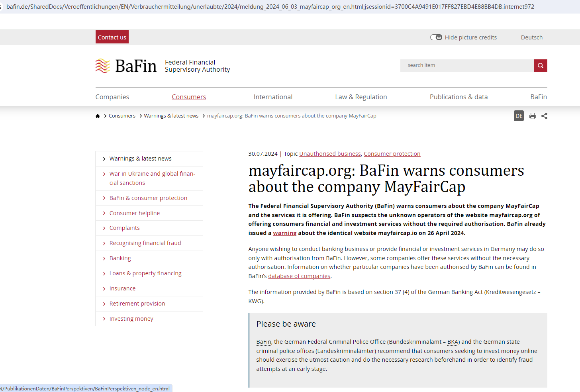Expand the Consumer helpline chevron
The image size is (580, 392).
tap(104, 213)
